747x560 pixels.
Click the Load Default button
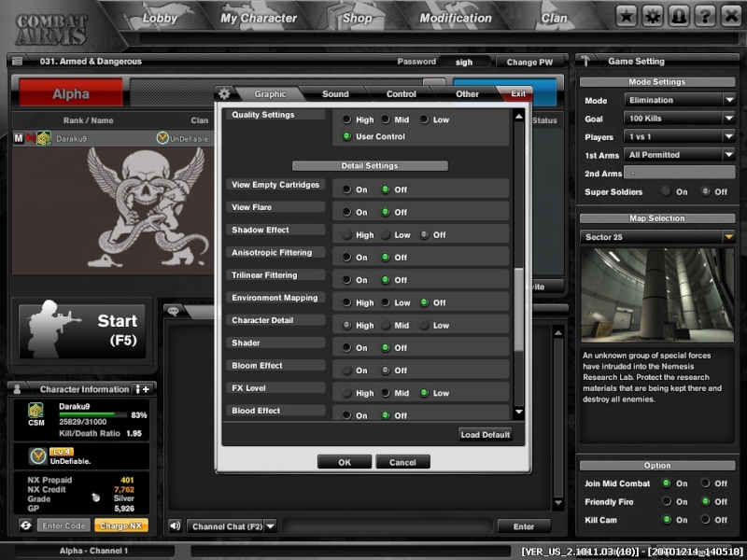(485, 434)
